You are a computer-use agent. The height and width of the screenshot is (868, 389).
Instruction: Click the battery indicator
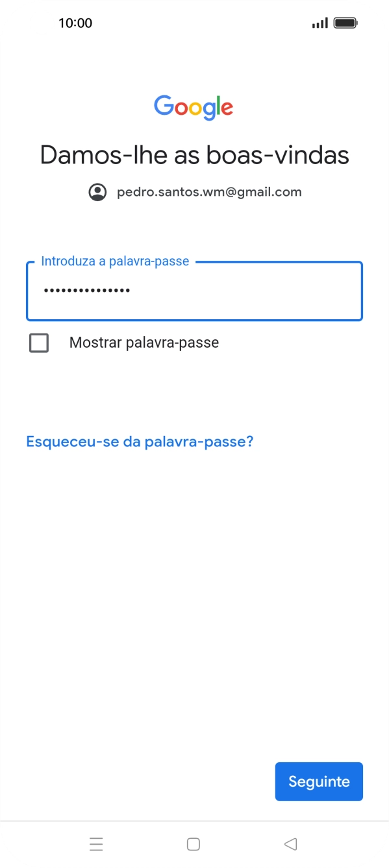point(345,21)
